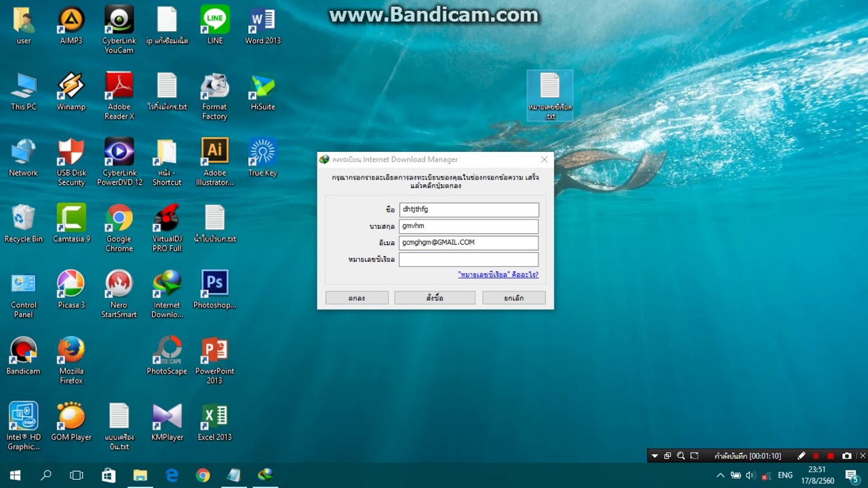
Task: Select the KMPlayer desktop icon
Action: (167, 422)
